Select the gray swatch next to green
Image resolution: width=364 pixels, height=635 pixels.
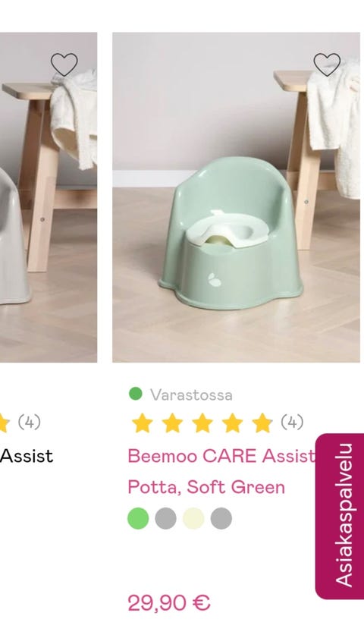tap(165, 518)
